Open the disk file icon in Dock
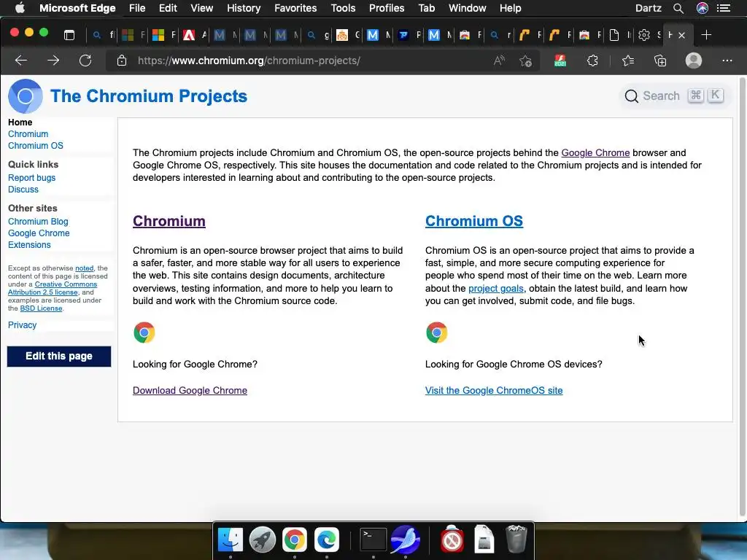This screenshot has height=560, width=747. click(x=484, y=540)
